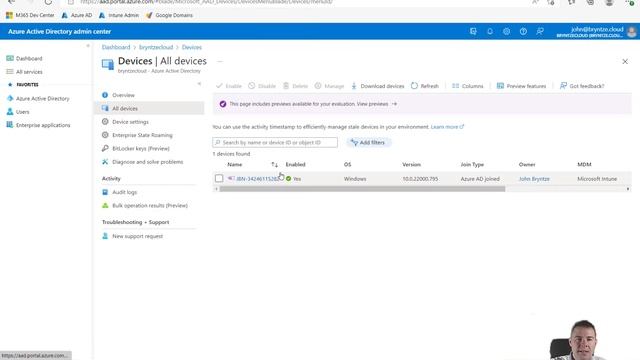The height and width of the screenshot is (360, 640).
Task: Click the Add filters button
Action: 368,142
